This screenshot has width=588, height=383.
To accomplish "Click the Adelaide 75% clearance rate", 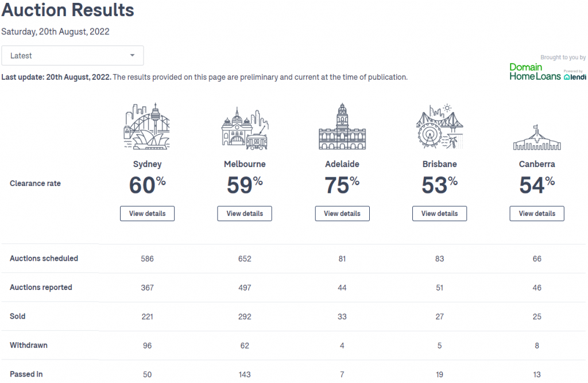I will click(x=342, y=185).
